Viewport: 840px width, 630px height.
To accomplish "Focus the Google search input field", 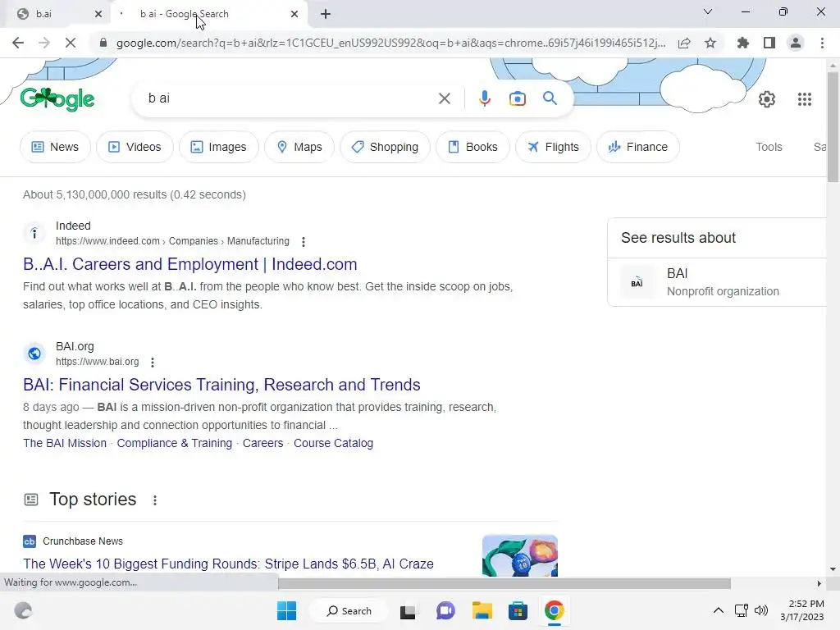I will [x=290, y=98].
